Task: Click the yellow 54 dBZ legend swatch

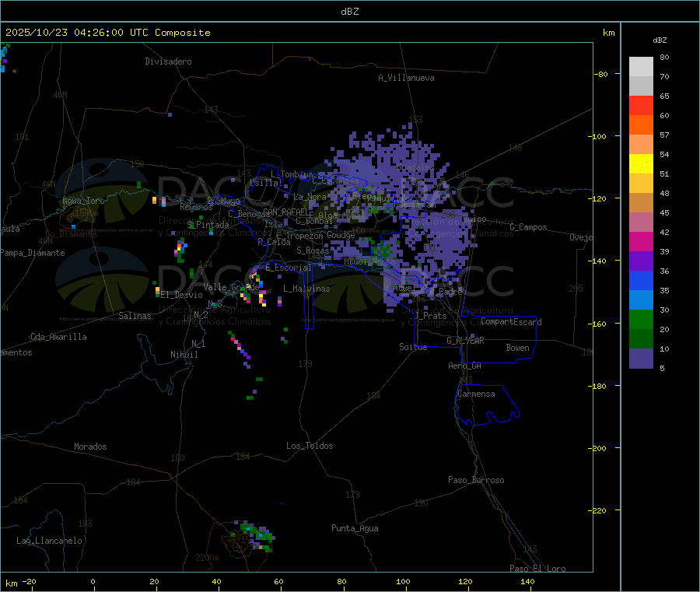Action: (641, 164)
